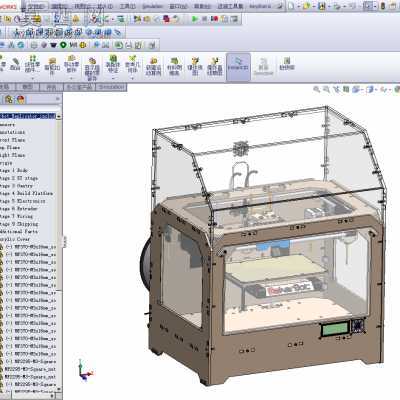The width and height of the screenshot is (400, 400).
Task: Switch to the Simulation ribbon tab
Action: pos(111,87)
